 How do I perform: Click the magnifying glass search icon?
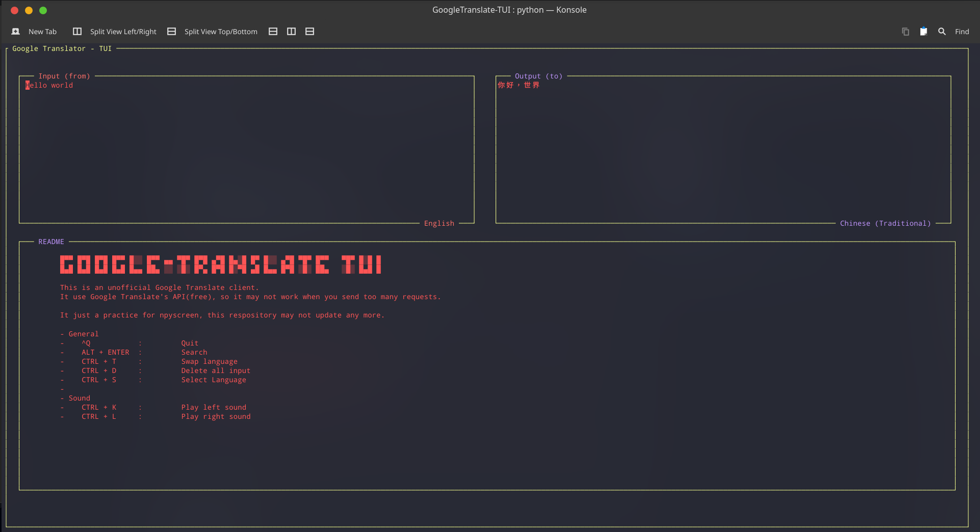click(x=942, y=32)
